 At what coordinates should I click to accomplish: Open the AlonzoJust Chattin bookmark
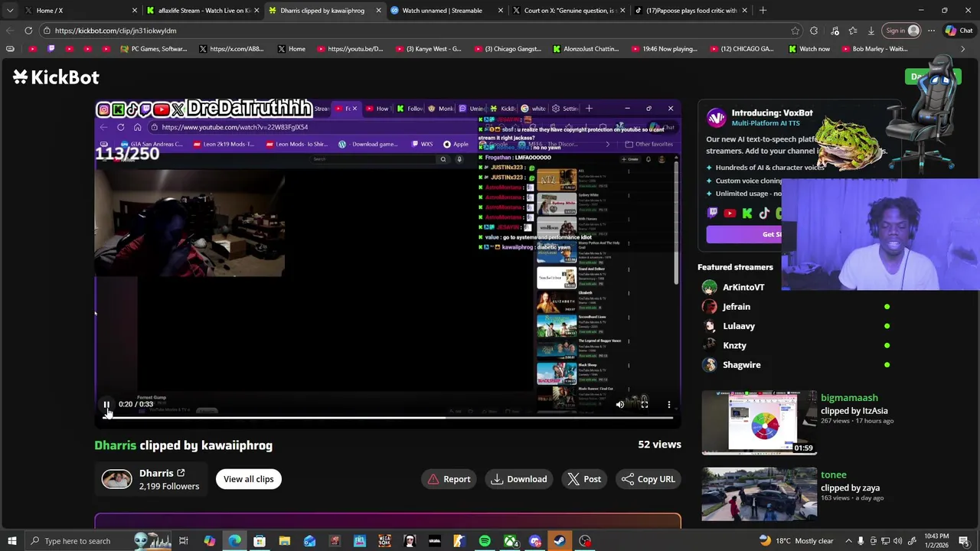586,49
